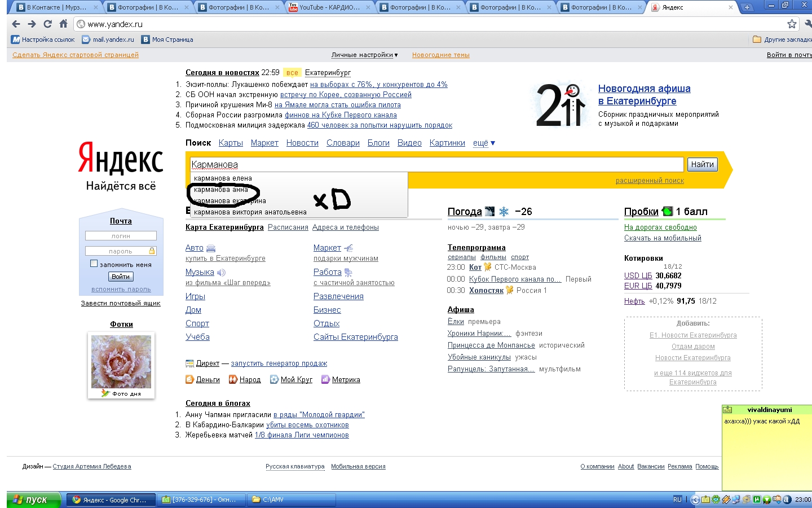
Task: Click the пароль input field
Action: (121, 251)
